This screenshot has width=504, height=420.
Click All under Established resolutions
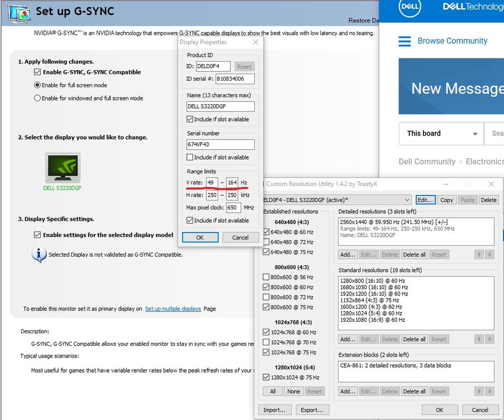[x=273, y=391]
